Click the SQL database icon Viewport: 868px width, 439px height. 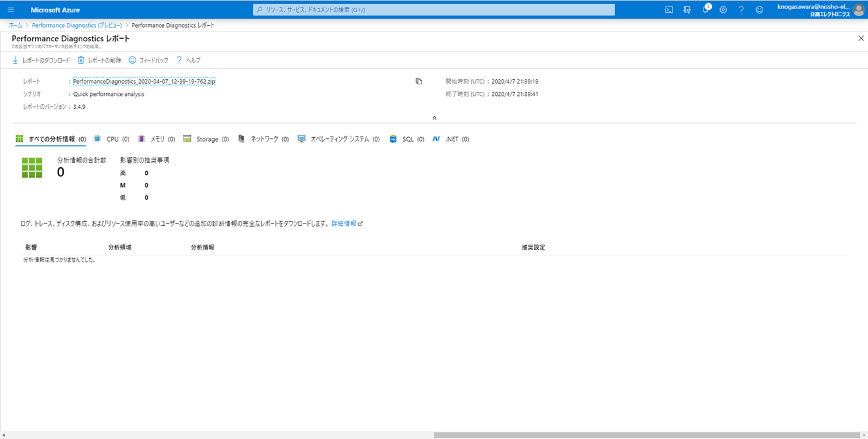(x=393, y=138)
